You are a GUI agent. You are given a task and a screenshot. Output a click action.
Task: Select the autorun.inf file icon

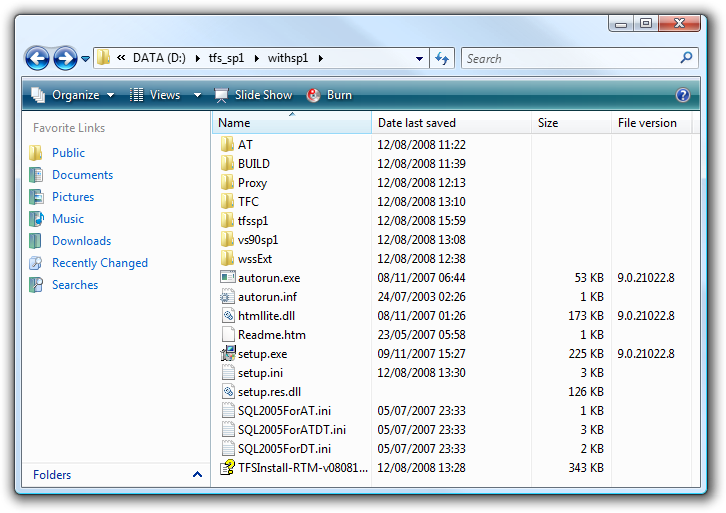point(227,296)
